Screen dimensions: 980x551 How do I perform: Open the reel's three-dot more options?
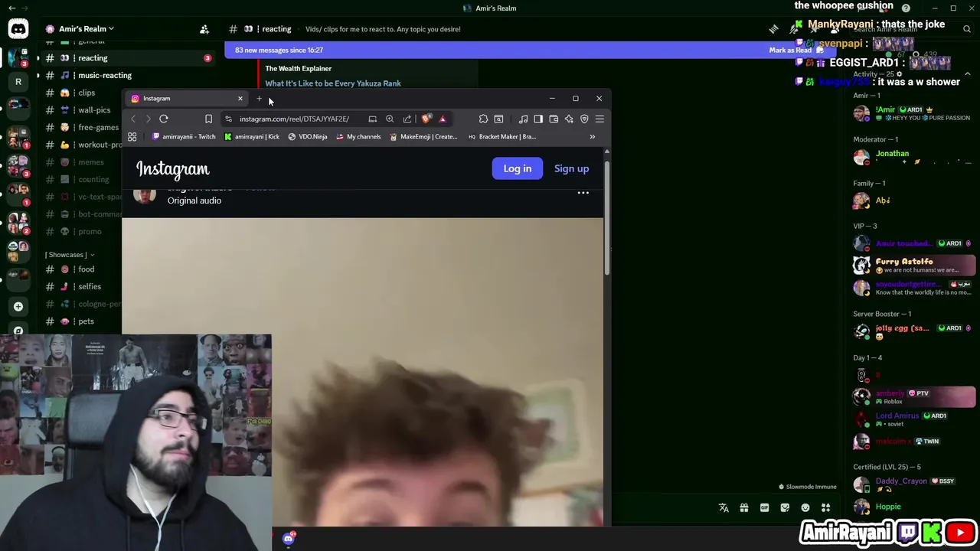(583, 193)
